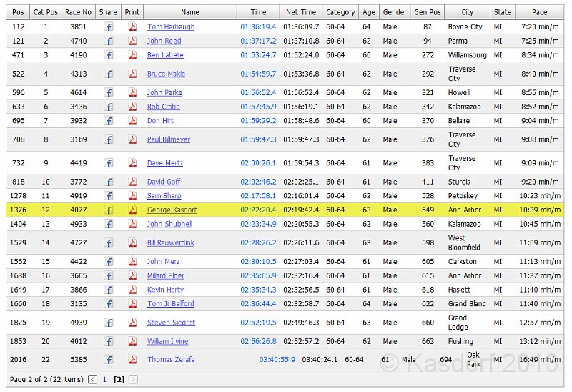
Task: Share Kevin Harty's result on Facebook
Action: [109, 290]
